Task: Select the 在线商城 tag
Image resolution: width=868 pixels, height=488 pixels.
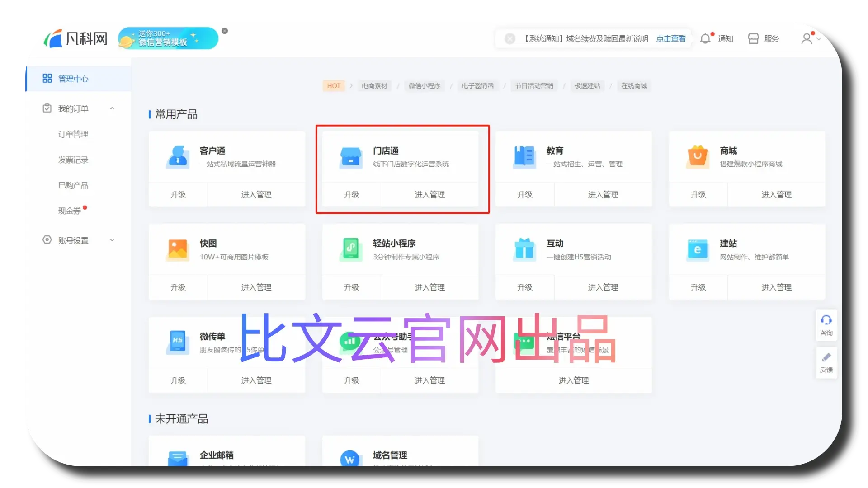Action: (x=634, y=86)
